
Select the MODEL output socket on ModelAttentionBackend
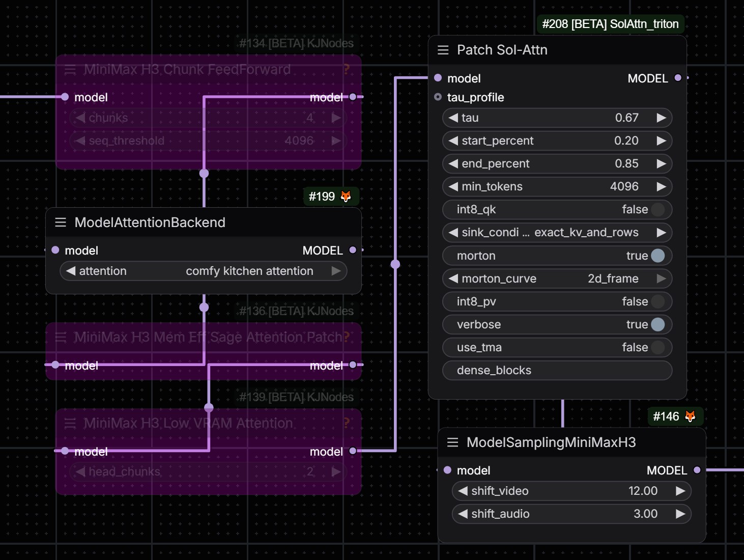(x=353, y=250)
